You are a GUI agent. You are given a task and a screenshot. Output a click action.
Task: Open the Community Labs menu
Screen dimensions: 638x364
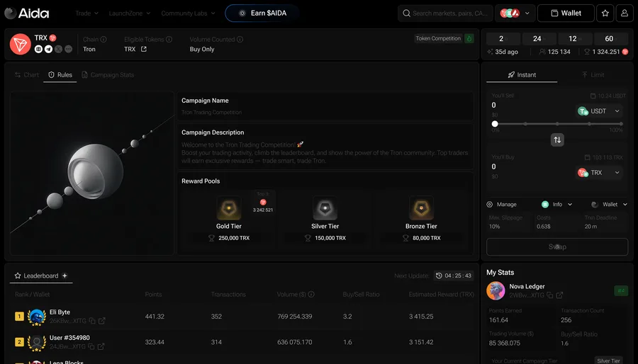[x=188, y=13]
